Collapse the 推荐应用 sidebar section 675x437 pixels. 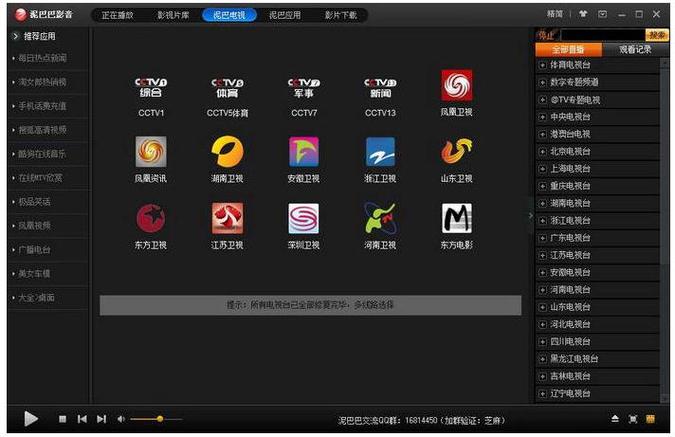point(16,36)
